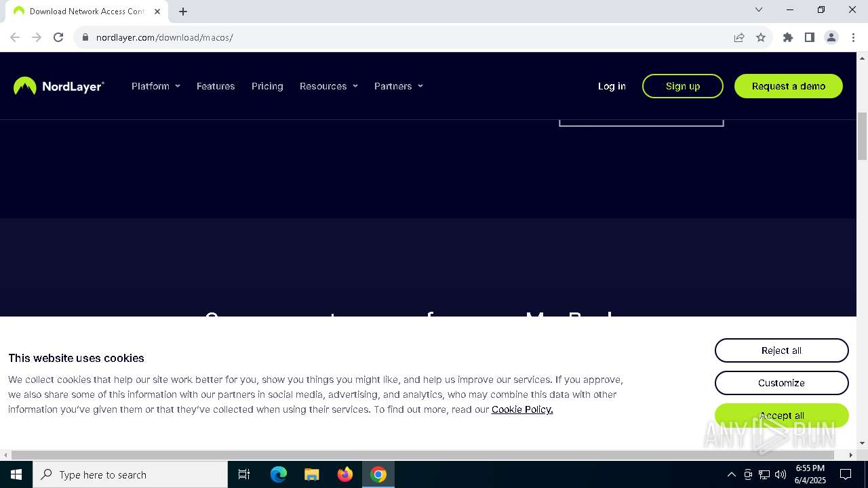Open Task View on the taskbar
This screenshot has height=488, width=868.
(244, 474)
